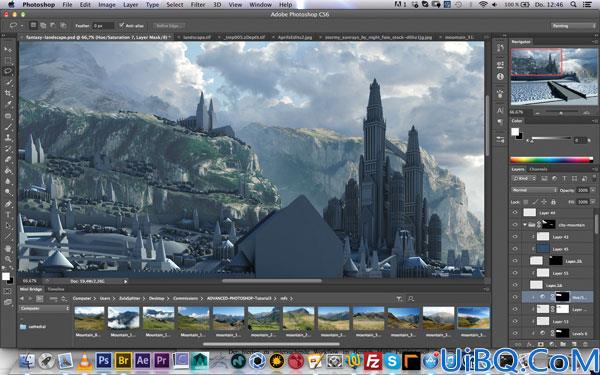Viewport: 600px width, 375px height.
Task: Select the Move tool
Action: click(x=8, y=49)
